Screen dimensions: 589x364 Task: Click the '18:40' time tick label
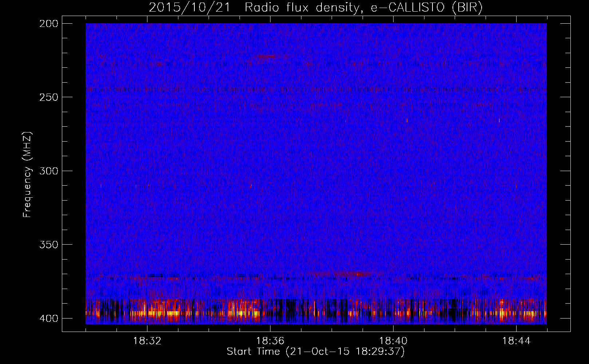(393, 341)
